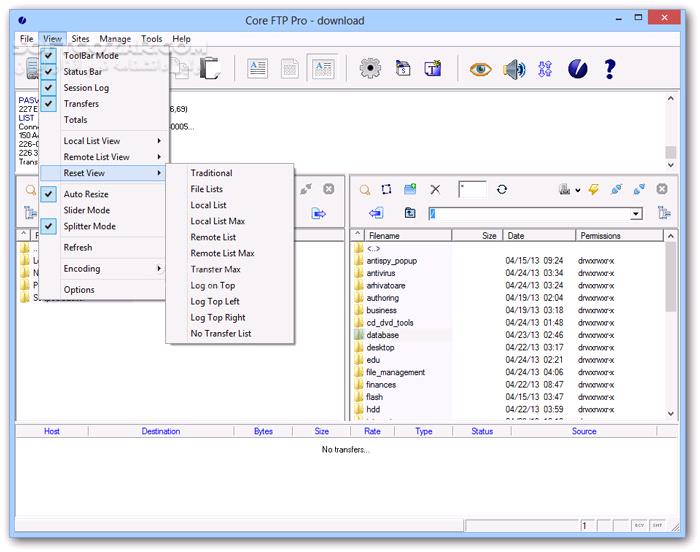The image size is (700, 552).
Task: Open the File menu
Action: coord(26,39)
